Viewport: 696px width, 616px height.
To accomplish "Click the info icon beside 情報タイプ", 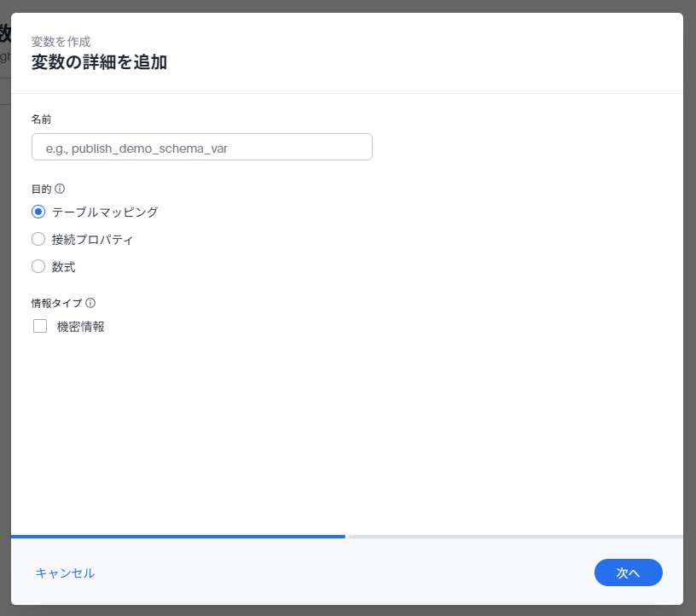I will (90, 303).
